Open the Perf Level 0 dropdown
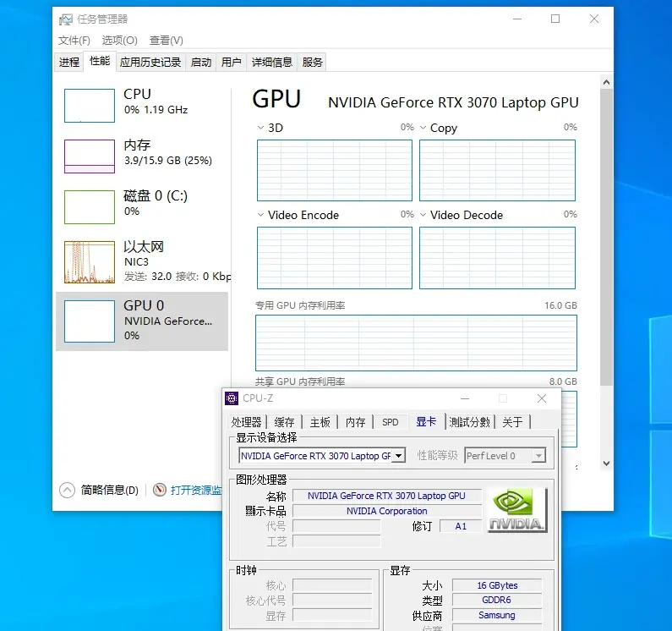 pyautogui.click(x=538, y=456)
